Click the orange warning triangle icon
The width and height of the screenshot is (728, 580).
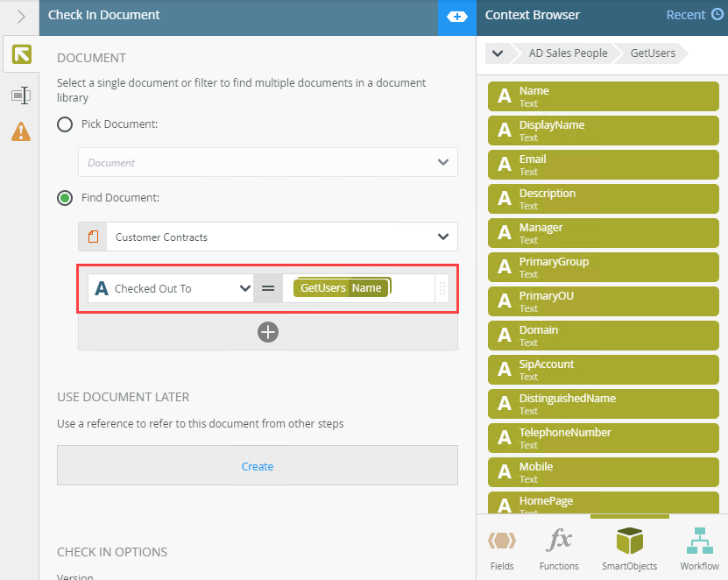point(21,132)
